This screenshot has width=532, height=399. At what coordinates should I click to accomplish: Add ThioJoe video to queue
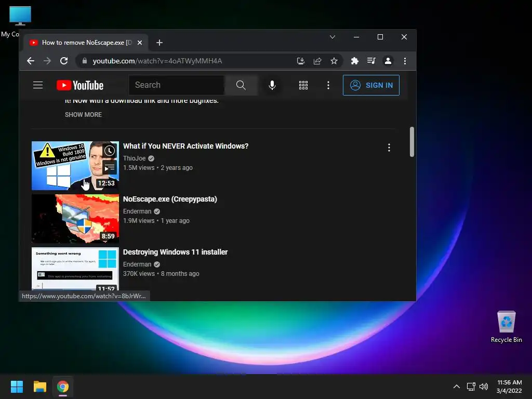coord(110,167)
